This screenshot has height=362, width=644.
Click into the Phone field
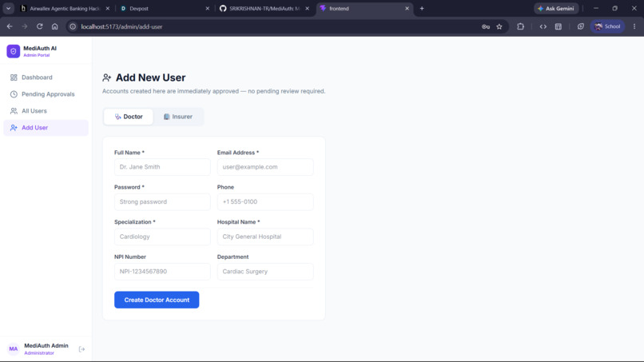pyautogui.click(x=265, y=201)
